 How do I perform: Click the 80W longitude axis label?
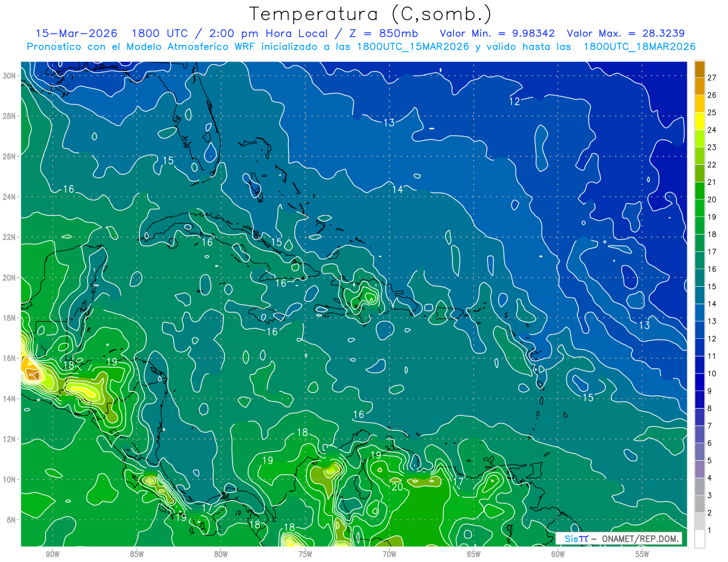[x=221, y=554]
